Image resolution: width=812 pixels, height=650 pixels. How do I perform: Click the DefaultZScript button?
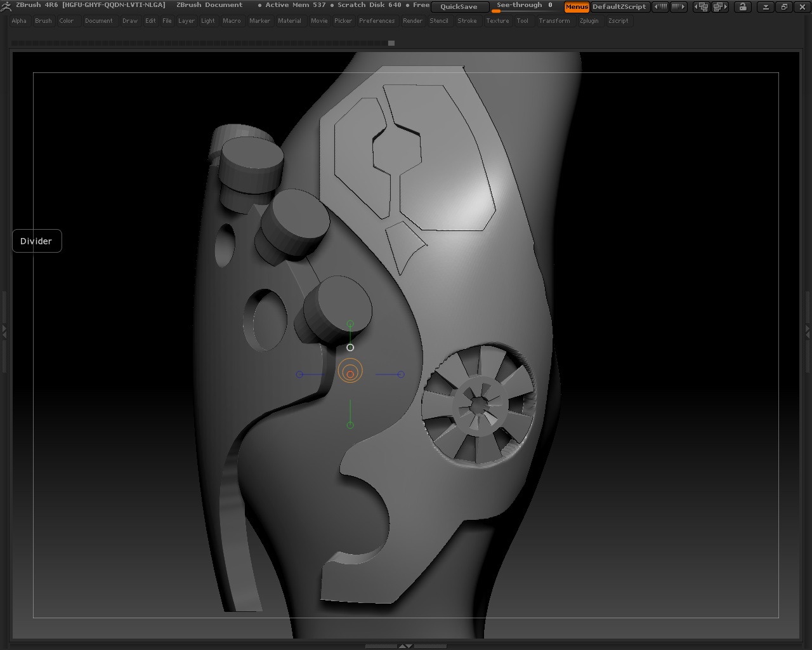coord(619,7)
